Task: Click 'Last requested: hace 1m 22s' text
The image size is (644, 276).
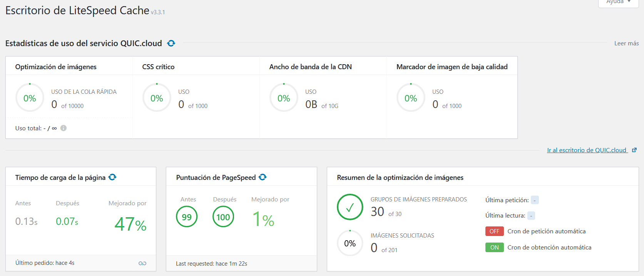Action: [x=212, y=264]
